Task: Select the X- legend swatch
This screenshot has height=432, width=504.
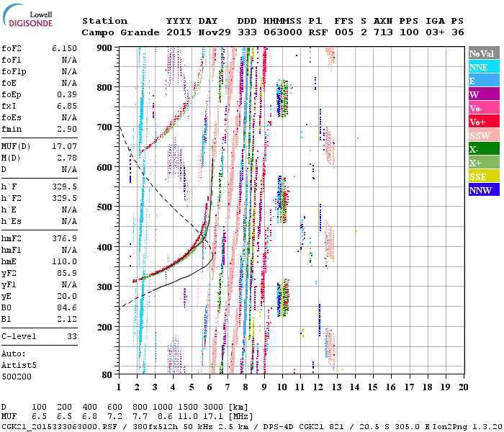Action: coord(484,149)
